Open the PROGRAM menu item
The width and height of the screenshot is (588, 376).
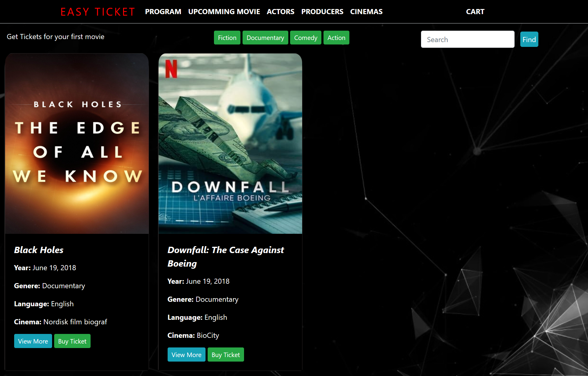pyautogui.click(x=163, y=12)
